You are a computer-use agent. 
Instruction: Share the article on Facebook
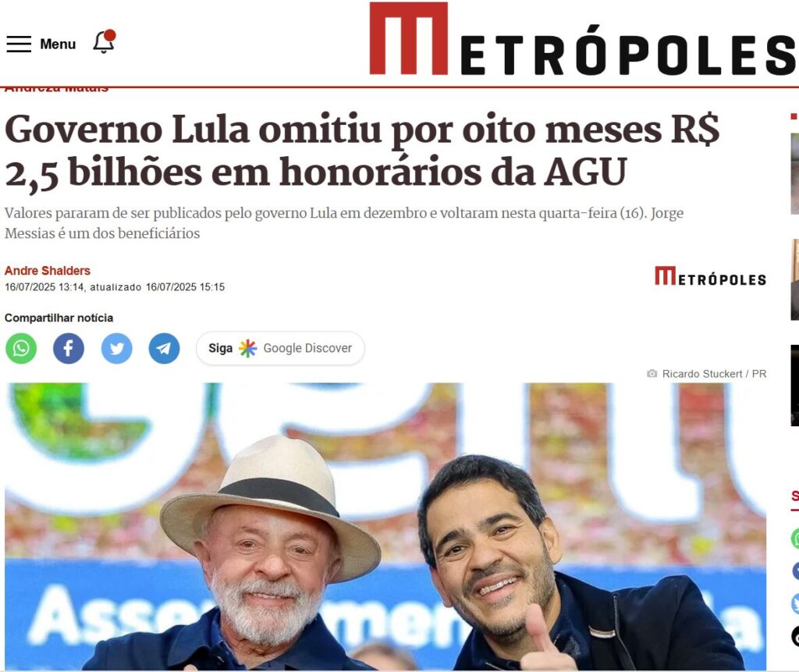69,348
